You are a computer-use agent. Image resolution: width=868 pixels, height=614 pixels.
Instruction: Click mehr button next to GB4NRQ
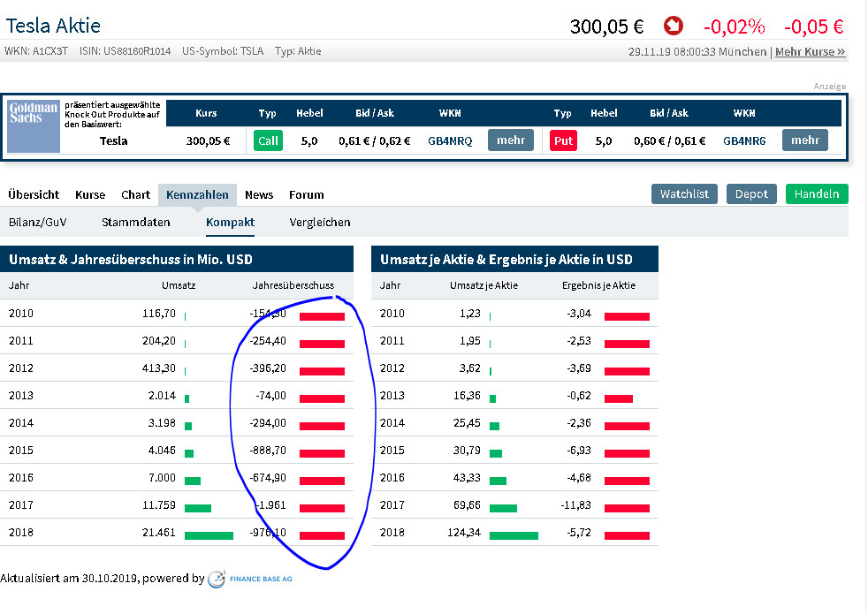tap(510, 140)
